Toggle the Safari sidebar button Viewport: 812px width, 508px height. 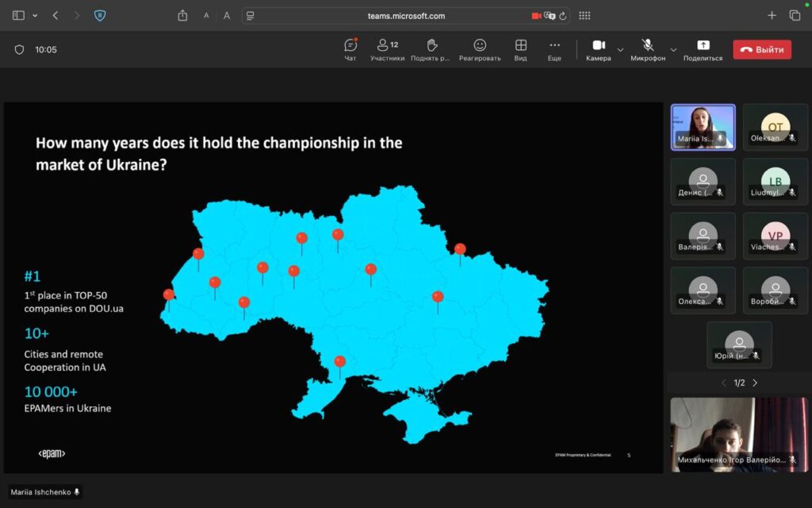point(19,16)
